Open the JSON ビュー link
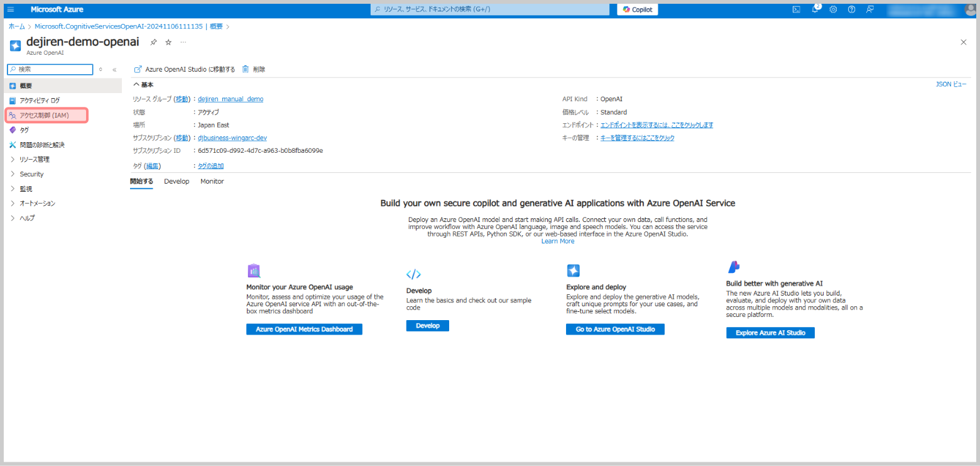Screen dimensions: 980x466 point(951,84)
